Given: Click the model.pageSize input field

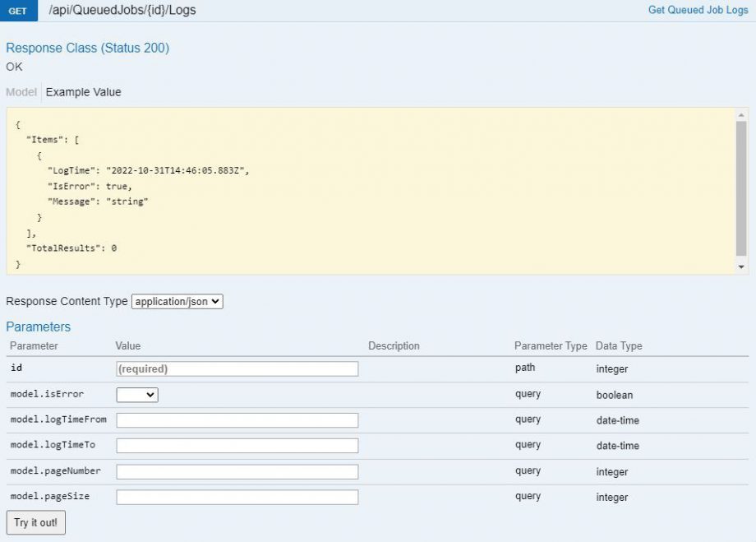Looking at the screenshot, I should (x=238, y=496).
